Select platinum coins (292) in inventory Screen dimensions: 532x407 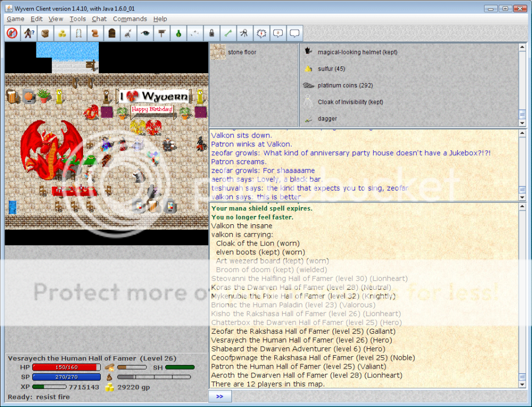click(x=338, y=86)
